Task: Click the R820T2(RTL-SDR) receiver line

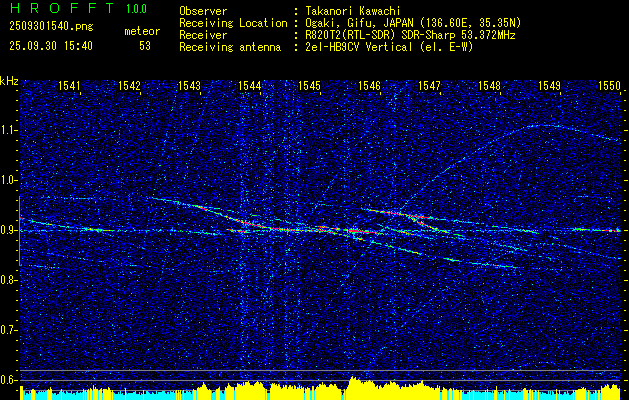Action: pos(410,35)
